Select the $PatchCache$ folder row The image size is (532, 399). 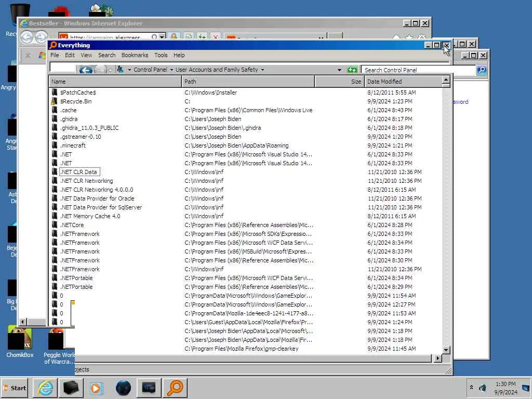pos(246,92)
